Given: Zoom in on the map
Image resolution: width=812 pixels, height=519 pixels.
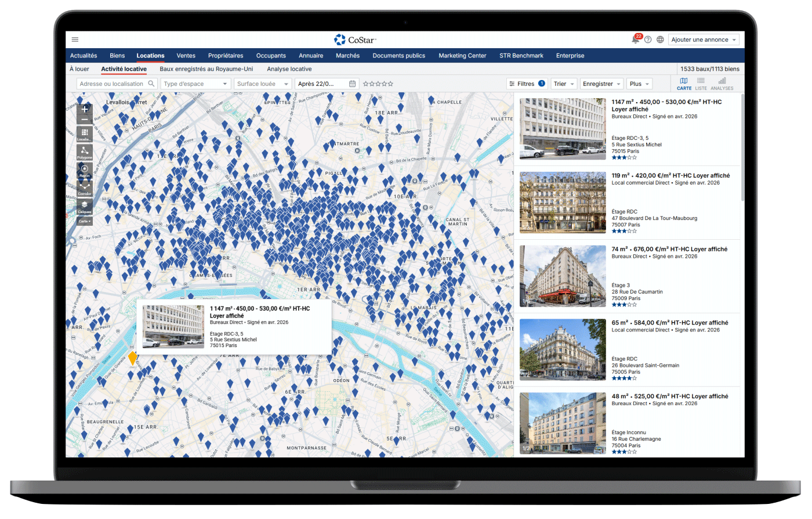Looking at the screenshot, I should 85,109.
